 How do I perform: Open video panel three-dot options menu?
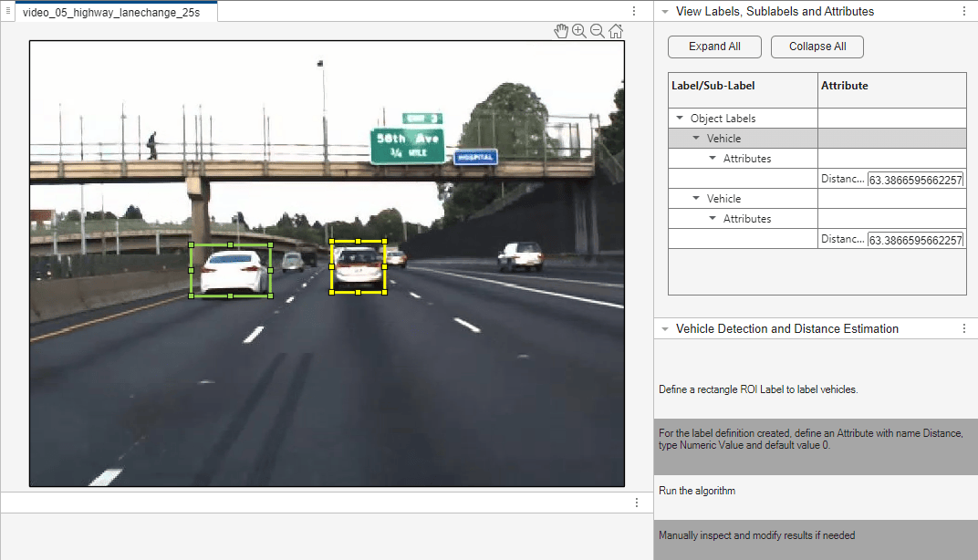(x=634, y=11)
